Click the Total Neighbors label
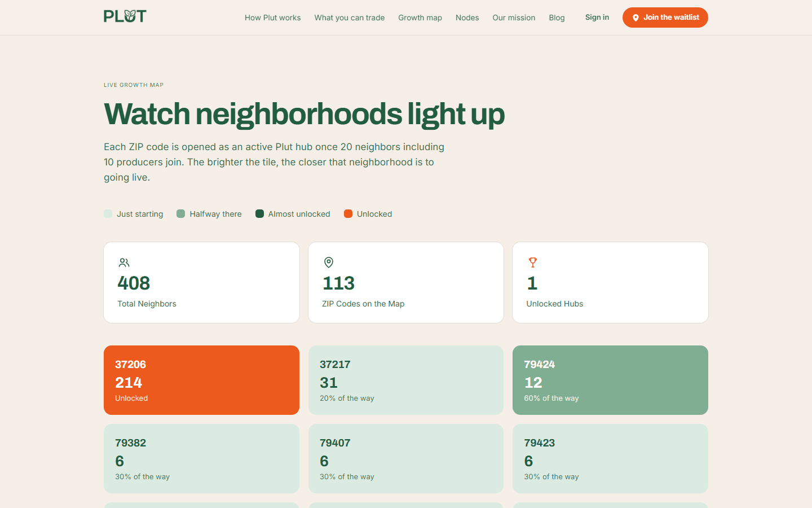The width and height of the screenshot is (812, 508). (147, 304)
